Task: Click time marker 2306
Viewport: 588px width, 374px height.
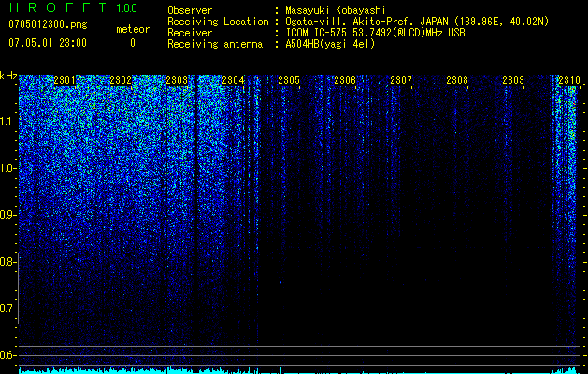Action: [x=345, y=80]
